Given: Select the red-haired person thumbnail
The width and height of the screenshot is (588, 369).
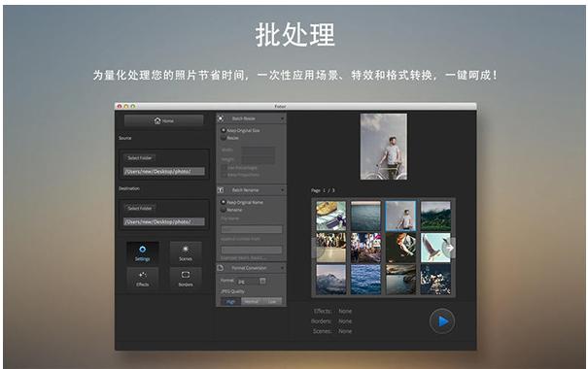Looking at the screenshot, I should tap(400, 248).
